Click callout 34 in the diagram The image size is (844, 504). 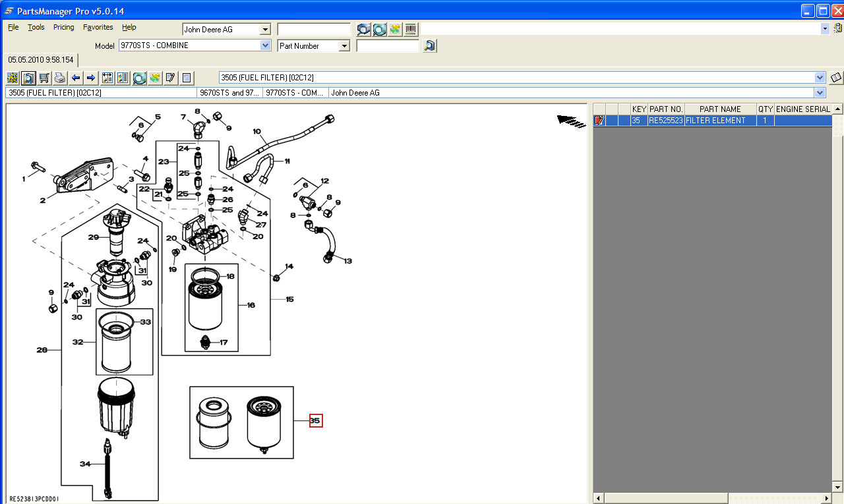(85, 464)
